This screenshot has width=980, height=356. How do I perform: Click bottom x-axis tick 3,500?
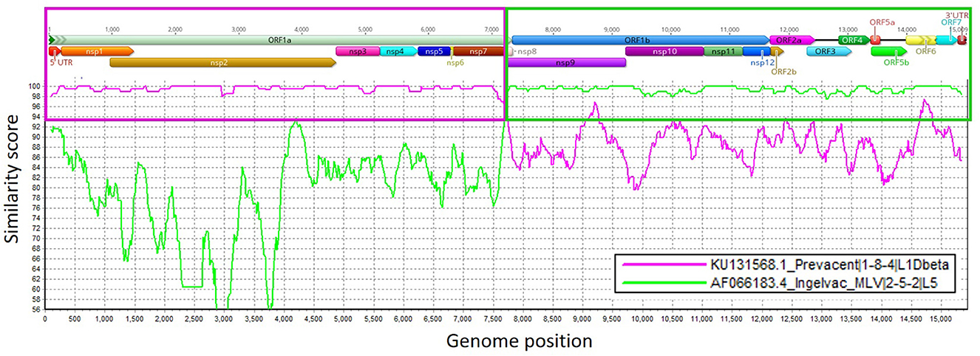pyautogui.click(x=254, y=319)
